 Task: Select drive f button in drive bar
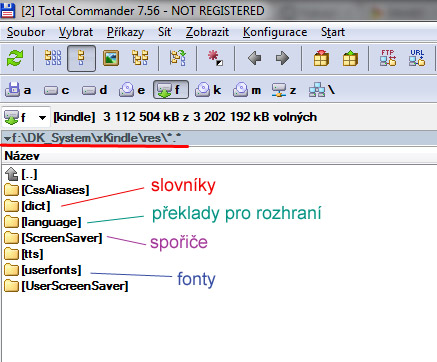[171, 90]
